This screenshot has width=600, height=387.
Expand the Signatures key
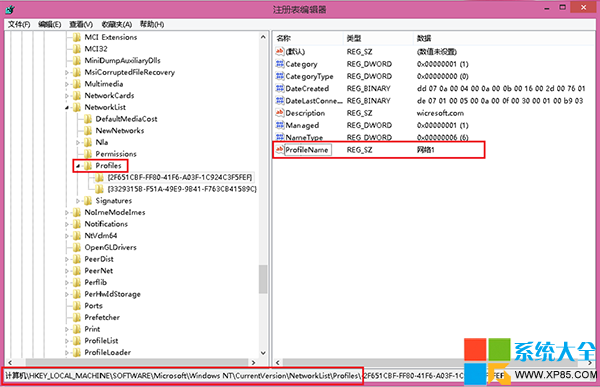click(78, 201)
